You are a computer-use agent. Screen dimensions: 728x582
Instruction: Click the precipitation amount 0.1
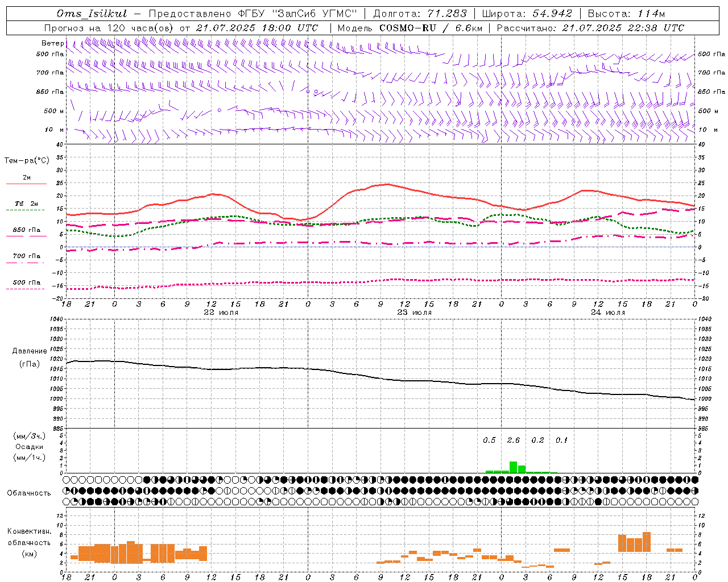click(x=561, y=440)
